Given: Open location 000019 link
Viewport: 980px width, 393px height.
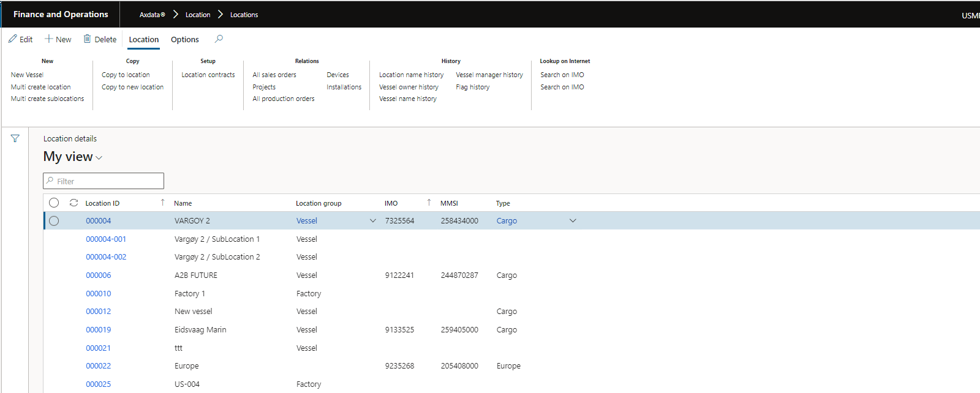Looking at the screenshot, I should click(99, 330).
